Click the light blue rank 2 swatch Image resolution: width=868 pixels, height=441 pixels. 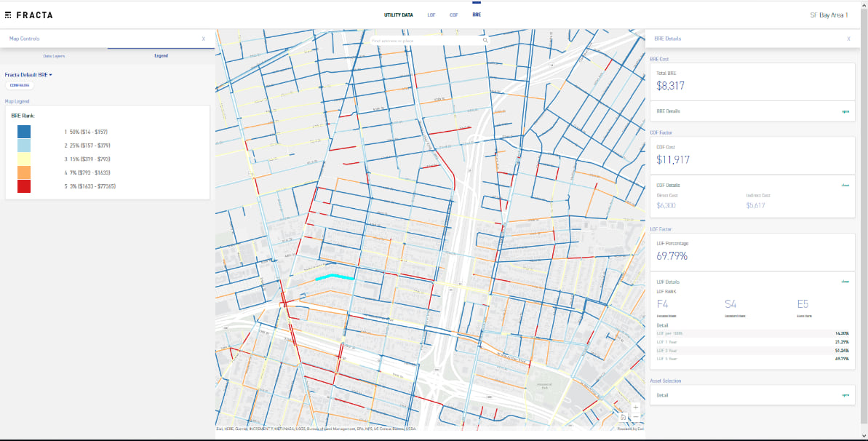pos(24,146)
